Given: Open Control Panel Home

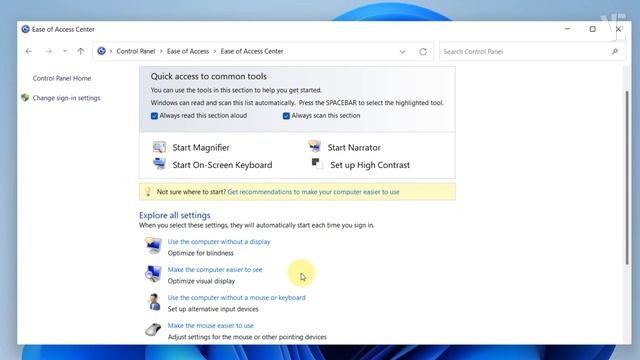Looking at the screenshot, I should [x=62, y=78].
